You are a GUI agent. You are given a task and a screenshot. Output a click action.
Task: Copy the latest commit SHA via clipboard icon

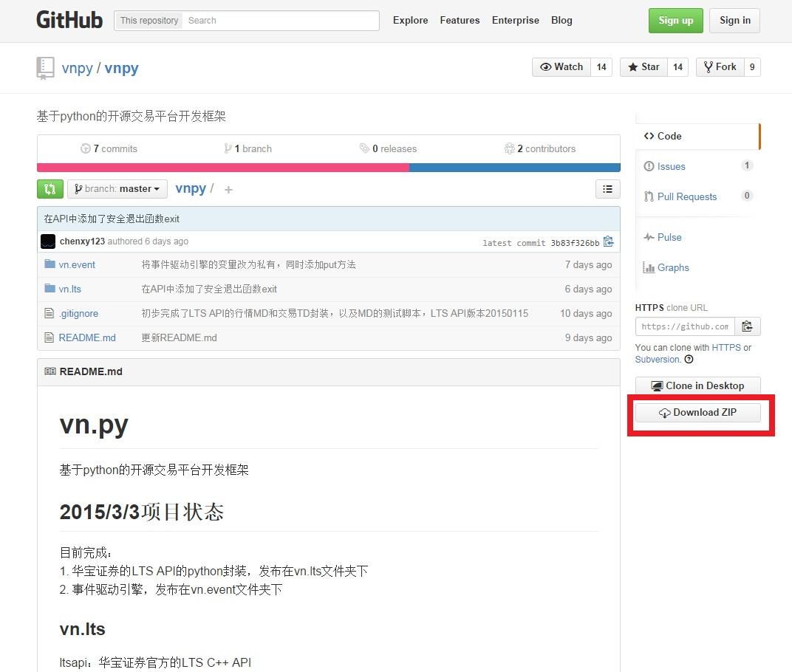(x=608, y=241)
